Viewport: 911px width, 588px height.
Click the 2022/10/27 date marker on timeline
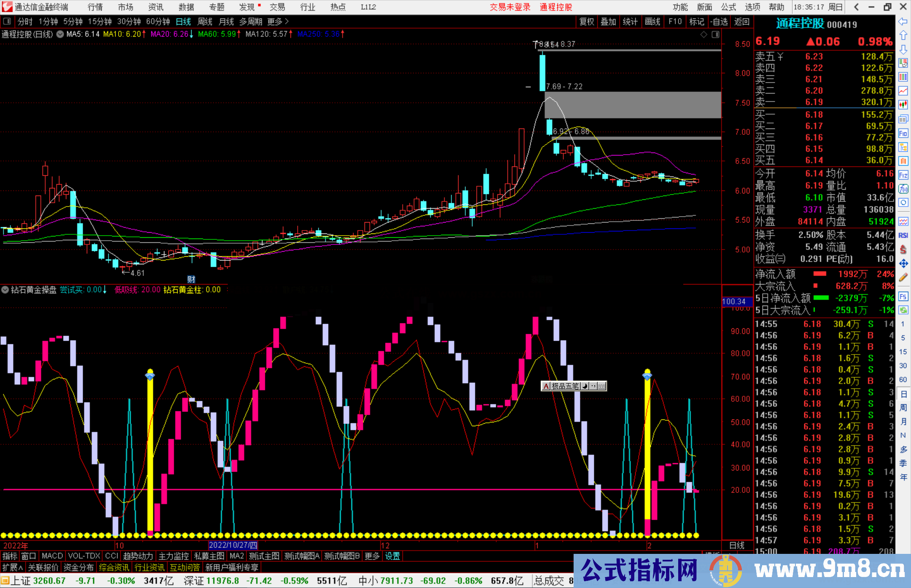tap(233, 545)
